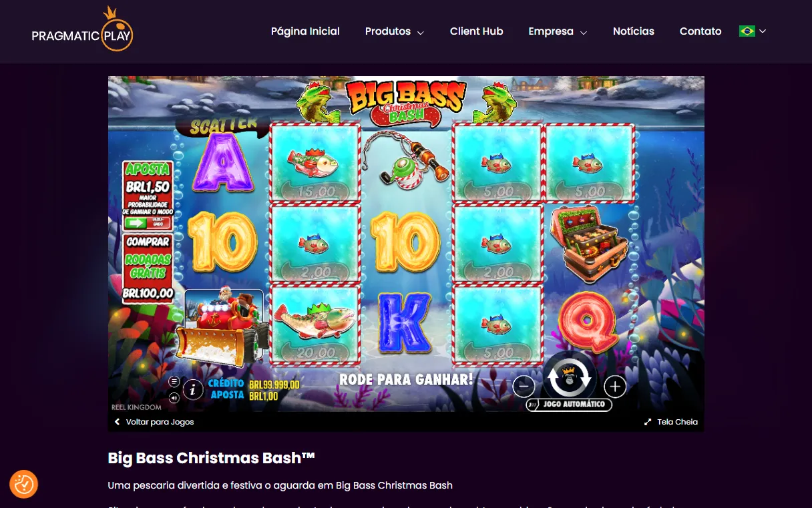Decrease bet with the minus button

(524, 386)
